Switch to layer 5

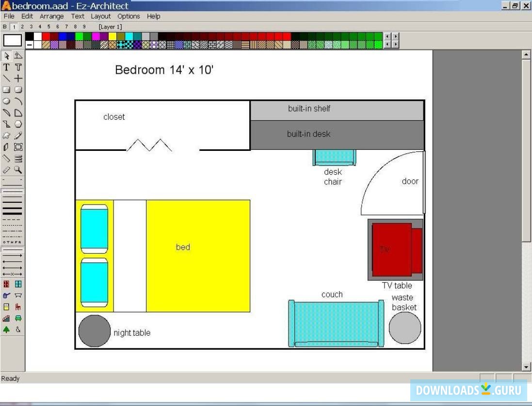(x=49, y=27)
